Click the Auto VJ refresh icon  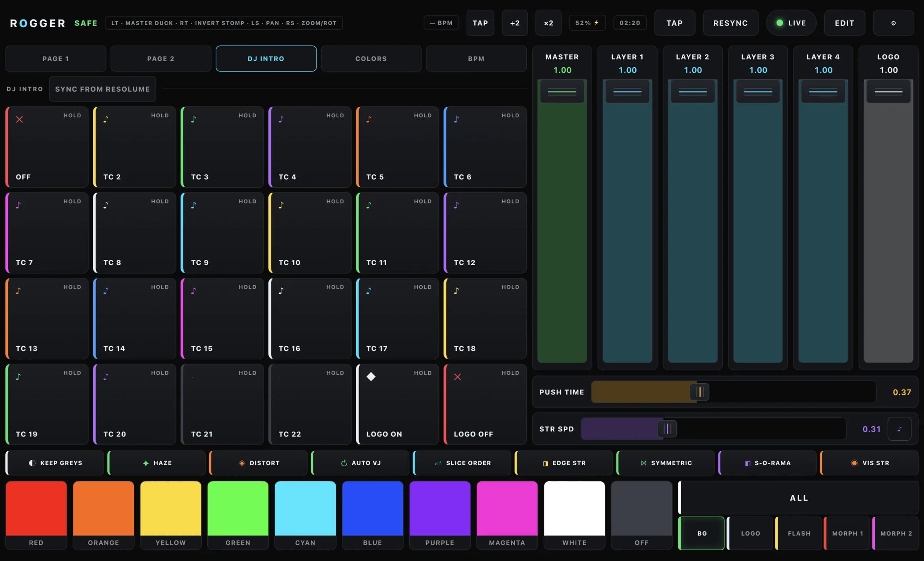(x=344, y=463)
